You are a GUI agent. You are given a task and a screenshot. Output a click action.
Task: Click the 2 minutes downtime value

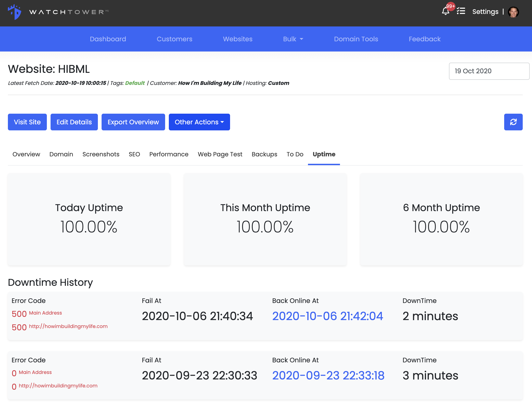(x=430, y=316)
